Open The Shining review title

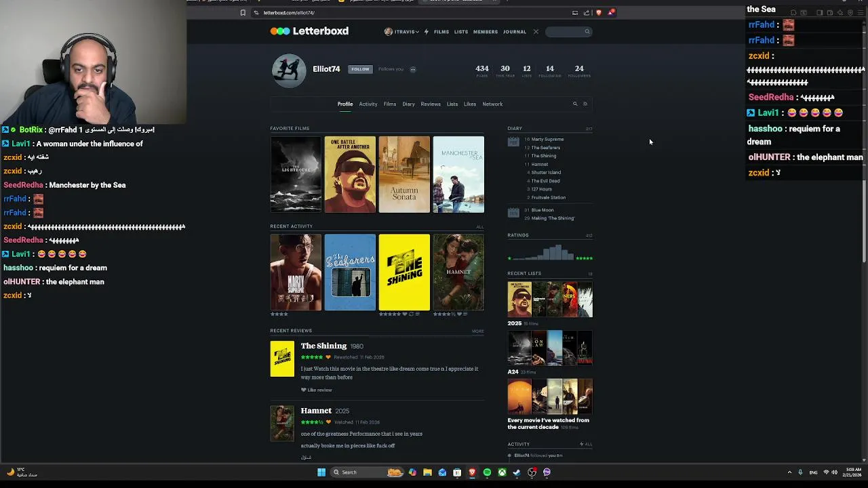(x=323, y=346)
